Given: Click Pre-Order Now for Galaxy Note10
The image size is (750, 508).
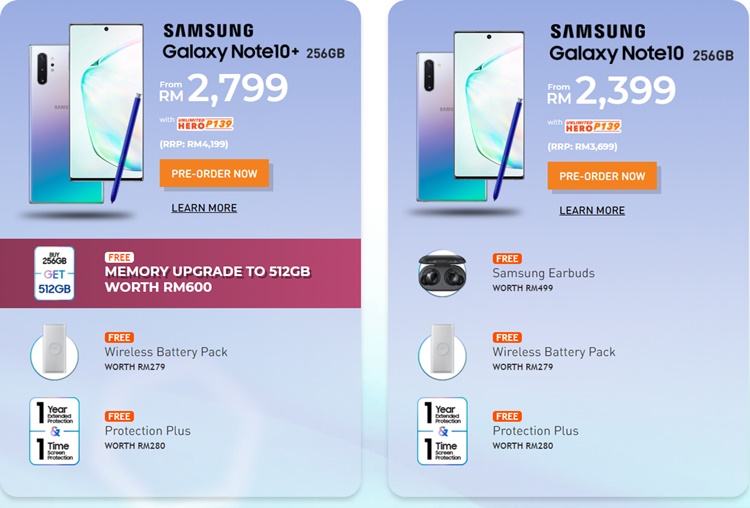Looking at the screenshot, I should pyautogui.click(x=602, y=176).
